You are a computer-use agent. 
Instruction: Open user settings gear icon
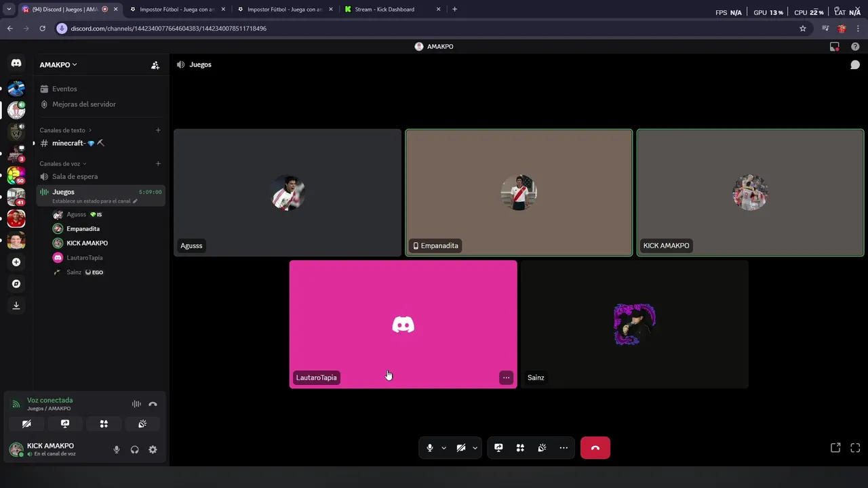pyautogui.click(x=153, y=449)
